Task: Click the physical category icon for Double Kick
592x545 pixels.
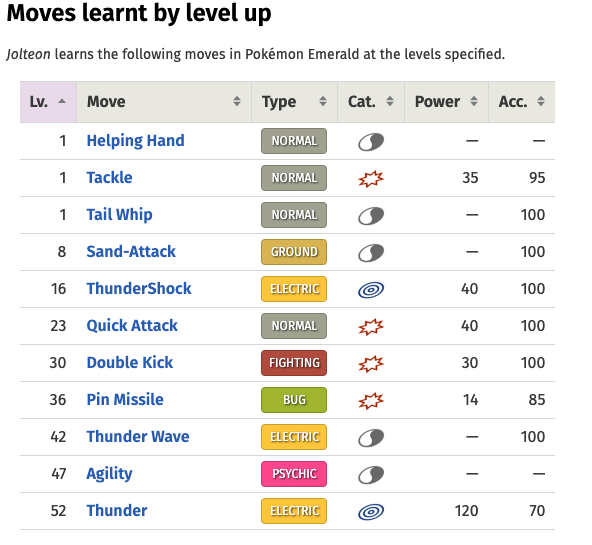Action: (371, 363)
